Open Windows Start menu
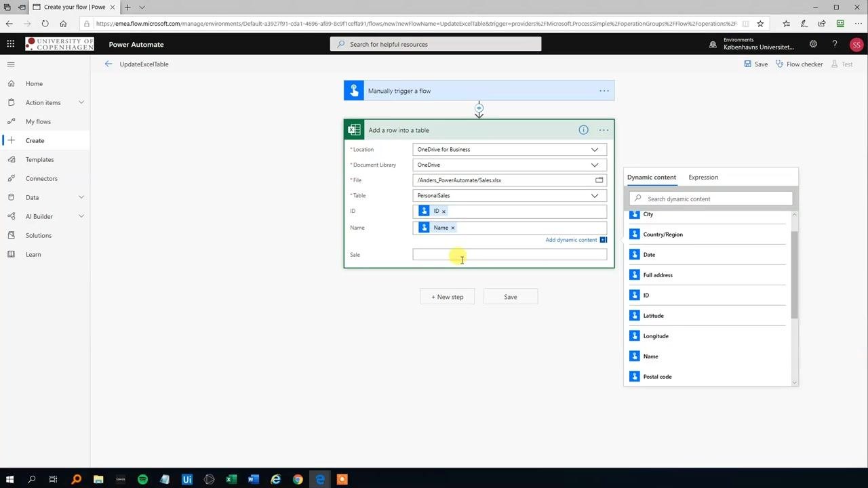The height and width of the screenshot is (488, 868). coord(9,479)
